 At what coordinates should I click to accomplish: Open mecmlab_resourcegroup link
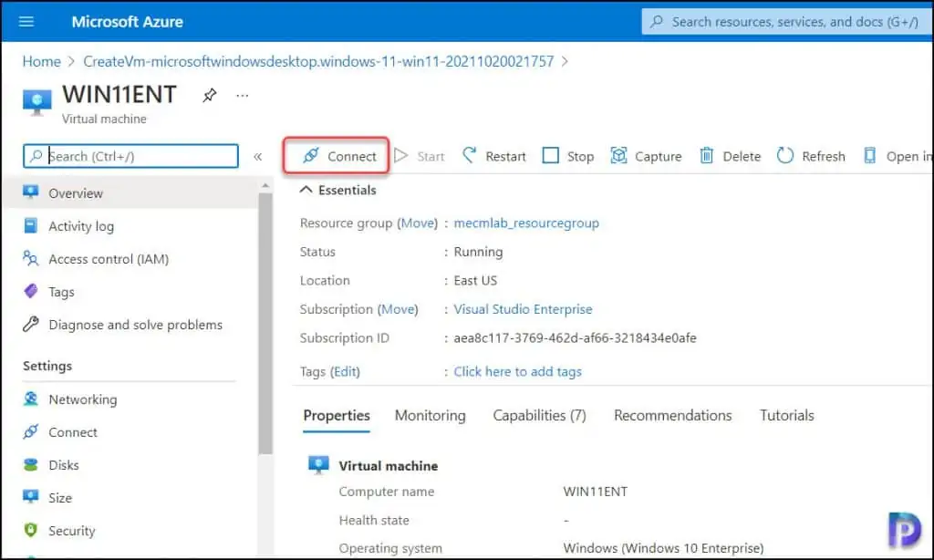526,223
